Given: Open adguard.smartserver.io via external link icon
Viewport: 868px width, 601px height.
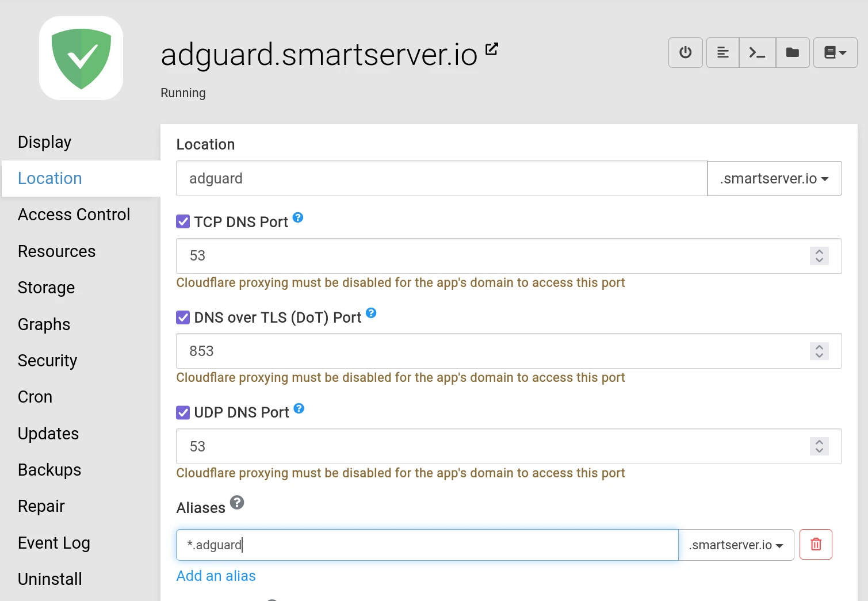Looking at the screenshot, I should 491,49.
